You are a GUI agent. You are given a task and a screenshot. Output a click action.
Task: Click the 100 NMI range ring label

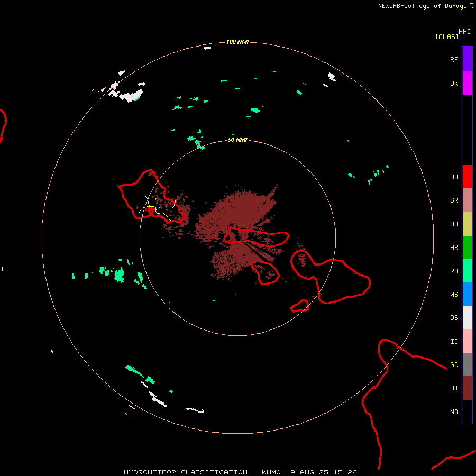click(237, 42)
